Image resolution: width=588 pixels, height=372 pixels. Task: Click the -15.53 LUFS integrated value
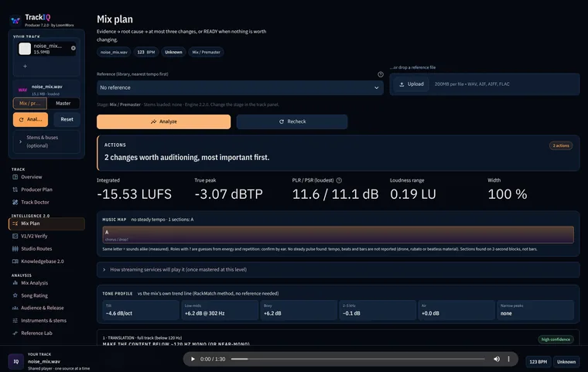point(135,194)
